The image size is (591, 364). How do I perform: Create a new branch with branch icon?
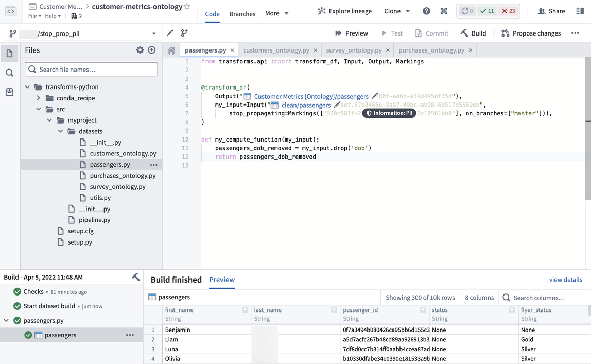click(184, 33)
